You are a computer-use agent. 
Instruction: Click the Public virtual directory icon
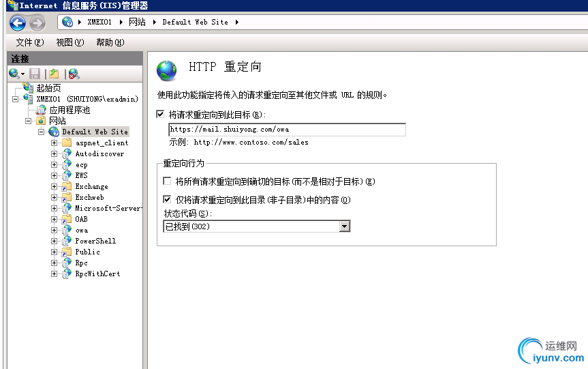tap(67, 252)
